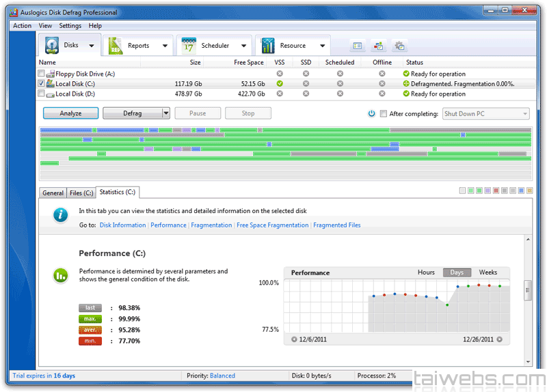The image size is (547, 392).
Task: Click the Ready for operation icon for Floppy Drive
Action: tap(406, 74)
